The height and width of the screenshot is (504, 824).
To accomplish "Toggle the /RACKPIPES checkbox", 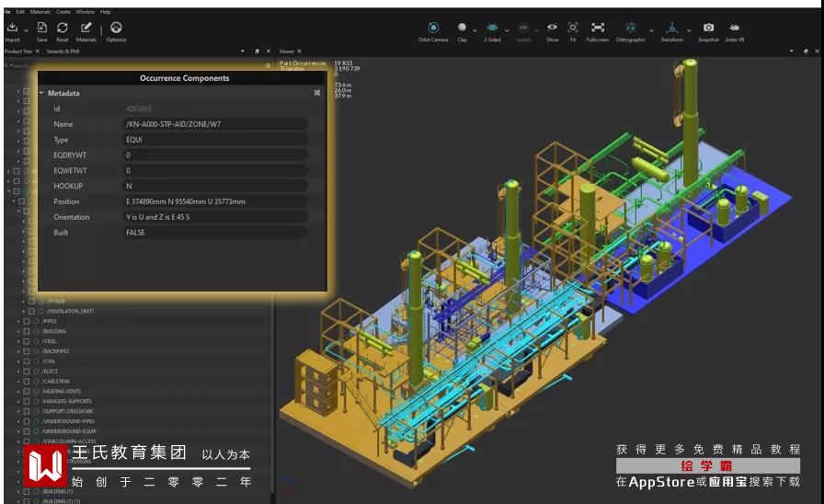I will [x=27, y=351].
